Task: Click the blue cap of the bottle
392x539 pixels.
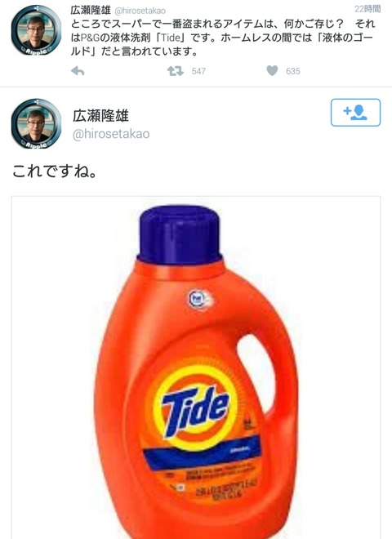Action: 180,234
